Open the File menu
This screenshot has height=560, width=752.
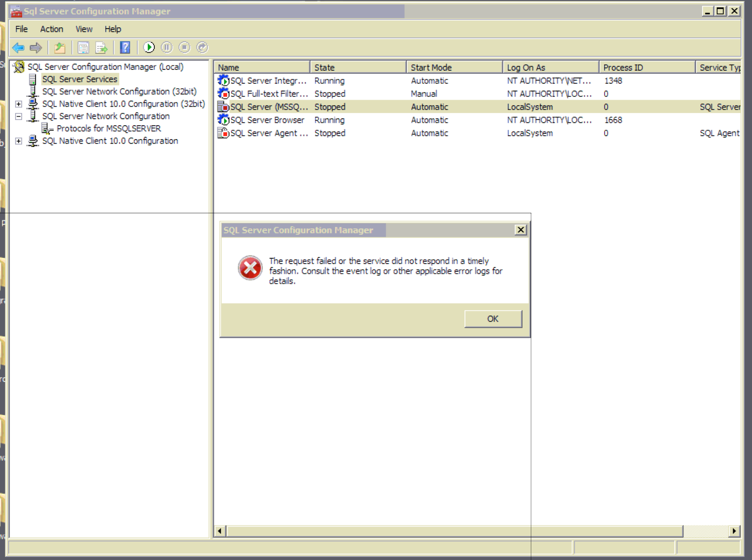pyautogui.click(x=21, y=29)
